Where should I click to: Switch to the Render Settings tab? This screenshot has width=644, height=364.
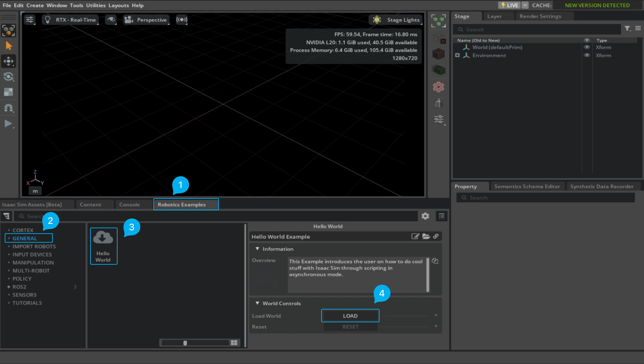pos(540,16)
